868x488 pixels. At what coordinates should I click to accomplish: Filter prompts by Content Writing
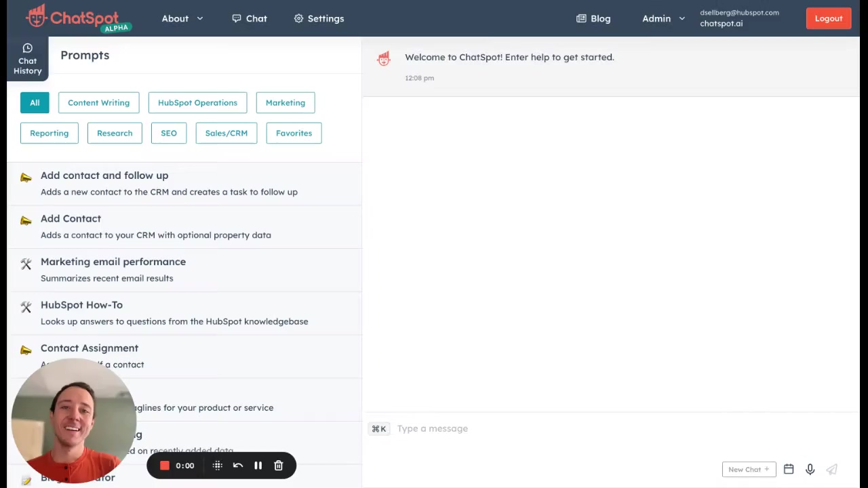click(x=98, y=102)
